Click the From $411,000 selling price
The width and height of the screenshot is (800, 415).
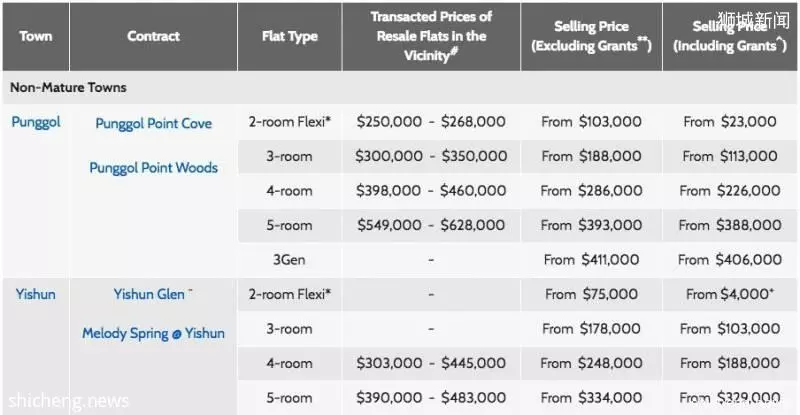click(591, 260)
